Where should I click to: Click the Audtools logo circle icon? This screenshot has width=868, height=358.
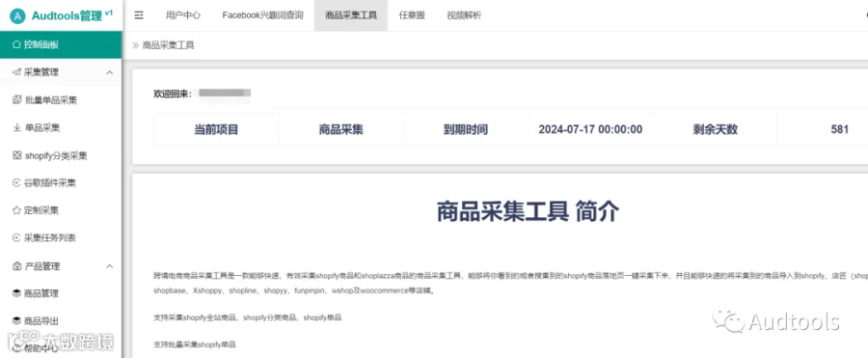coord(17,16)
